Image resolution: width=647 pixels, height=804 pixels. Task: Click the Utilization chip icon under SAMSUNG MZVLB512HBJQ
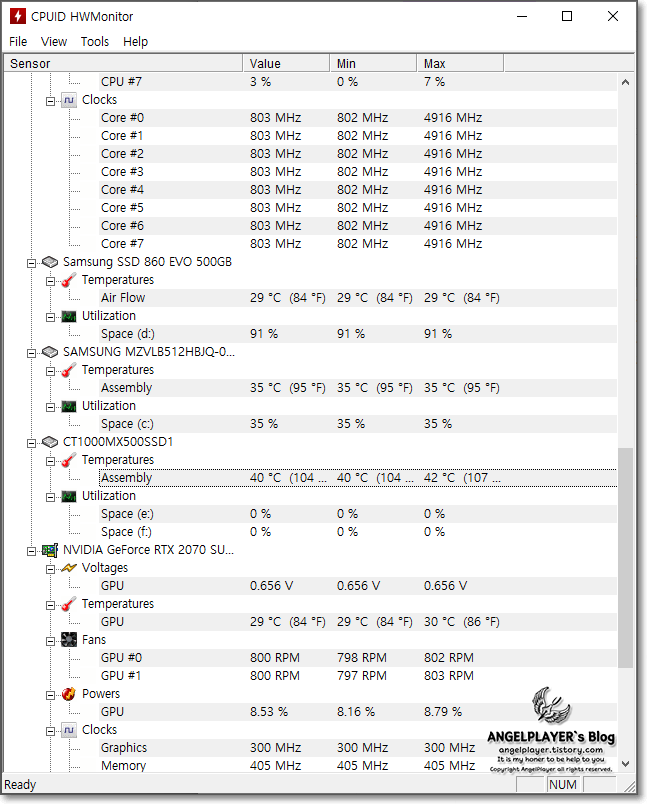tap(69, 407)
